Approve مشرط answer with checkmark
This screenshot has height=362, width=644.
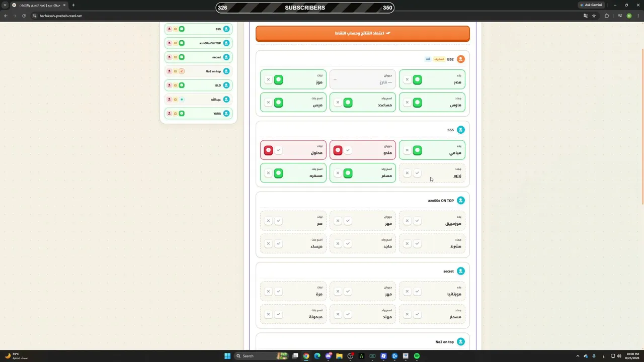coord(417,244)
